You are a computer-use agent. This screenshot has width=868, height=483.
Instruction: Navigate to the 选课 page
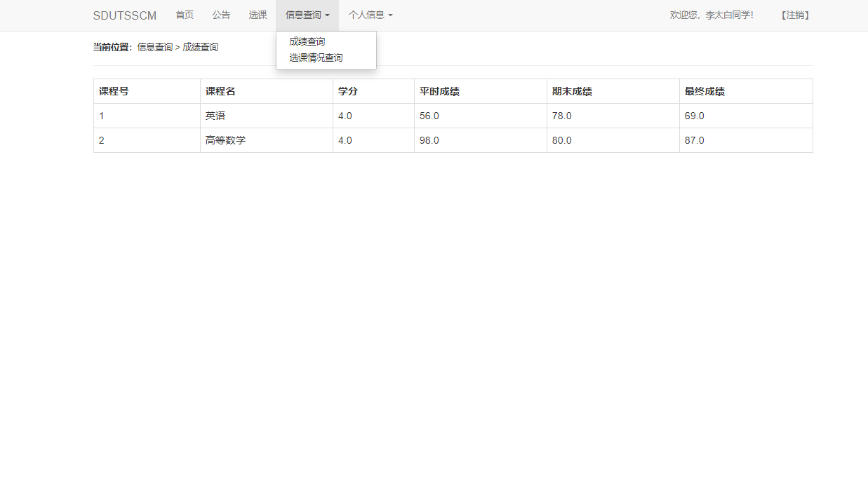point(258,15)
